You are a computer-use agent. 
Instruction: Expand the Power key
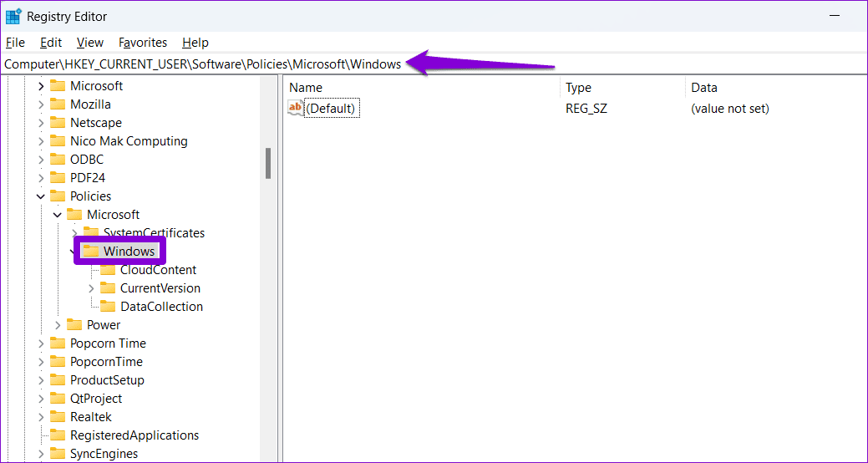[x=58, y=325]
